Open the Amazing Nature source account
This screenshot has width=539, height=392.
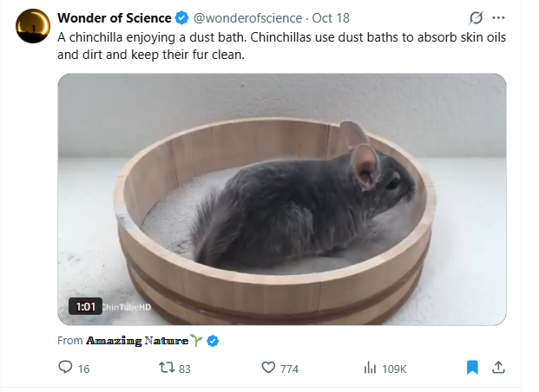pos(137,341)
